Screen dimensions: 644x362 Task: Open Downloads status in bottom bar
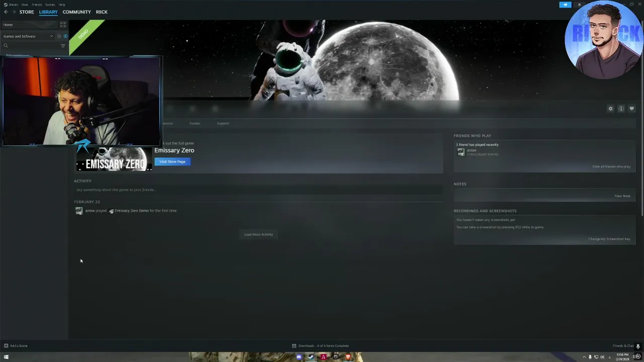320,346
